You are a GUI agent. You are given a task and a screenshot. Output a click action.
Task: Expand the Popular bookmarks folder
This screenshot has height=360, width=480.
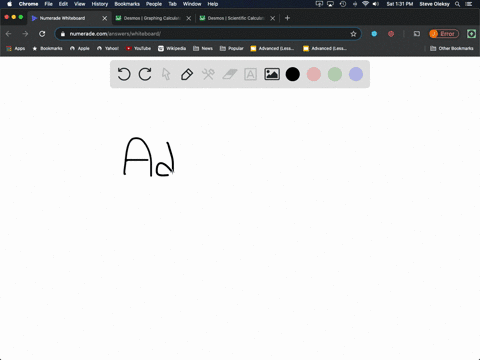pyautogui.click(x=232, y=48)
